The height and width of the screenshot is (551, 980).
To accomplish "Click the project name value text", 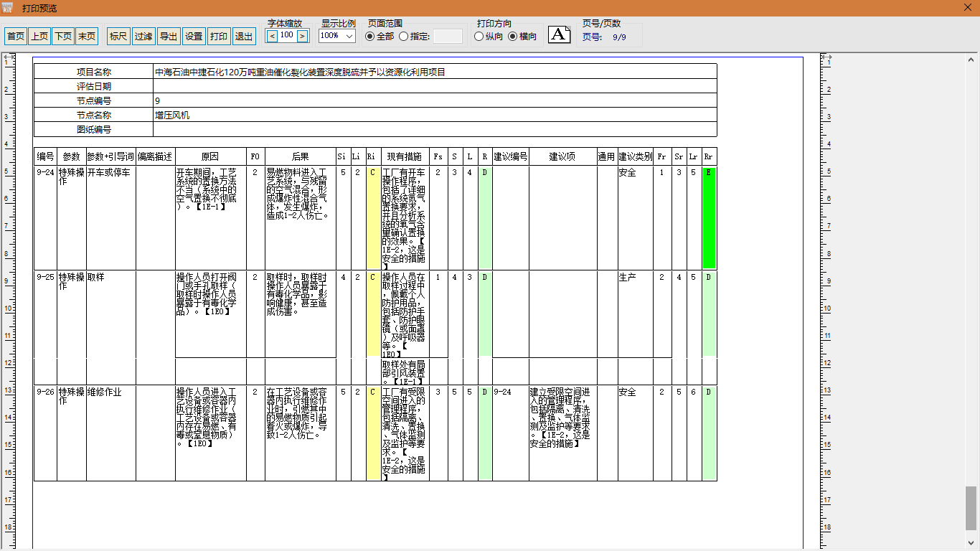I will pos(300,72).
